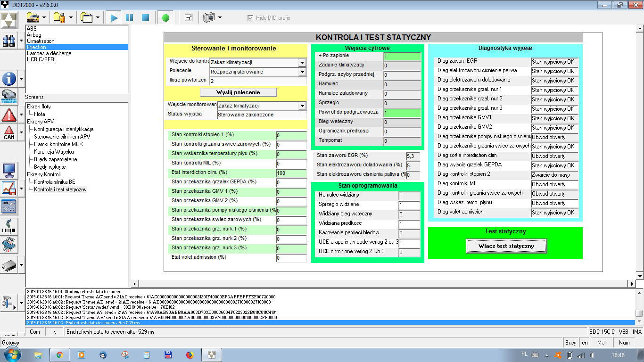This screenshot has height=362, width=644.
Task: Open the dropdown arrow next to car icon
Action: click(x=44, y=18)
